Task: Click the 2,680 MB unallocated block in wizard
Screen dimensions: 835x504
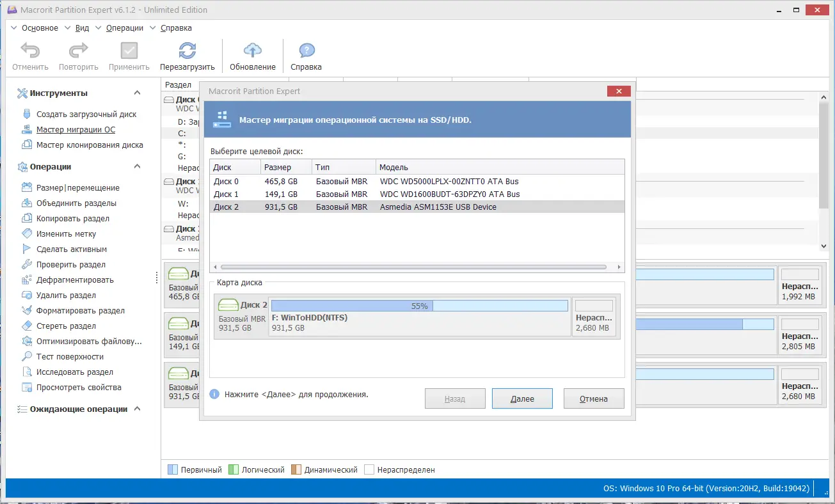Action: [x=594, y=317]
